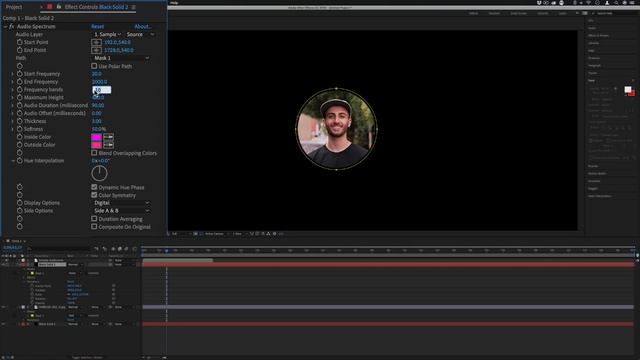The image size is (640, 360).
Task: Toggle stopwatch for Start Frequency
Action: pos(20,74)
